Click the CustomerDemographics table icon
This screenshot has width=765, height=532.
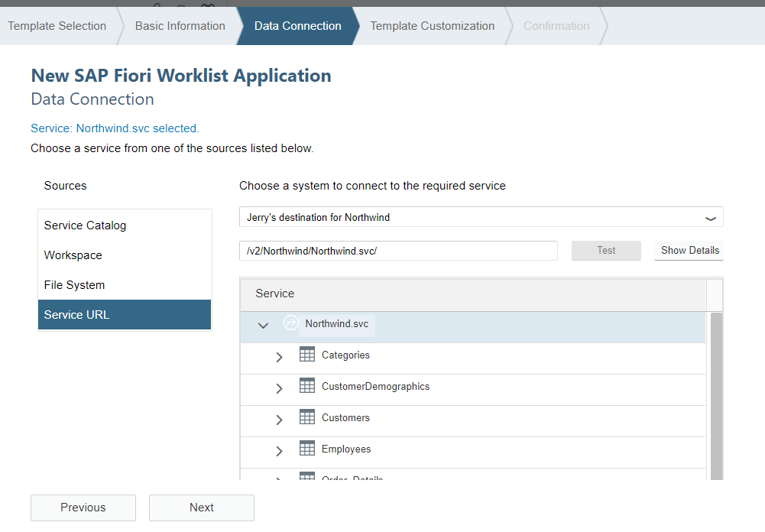click(x=307, y=386)
